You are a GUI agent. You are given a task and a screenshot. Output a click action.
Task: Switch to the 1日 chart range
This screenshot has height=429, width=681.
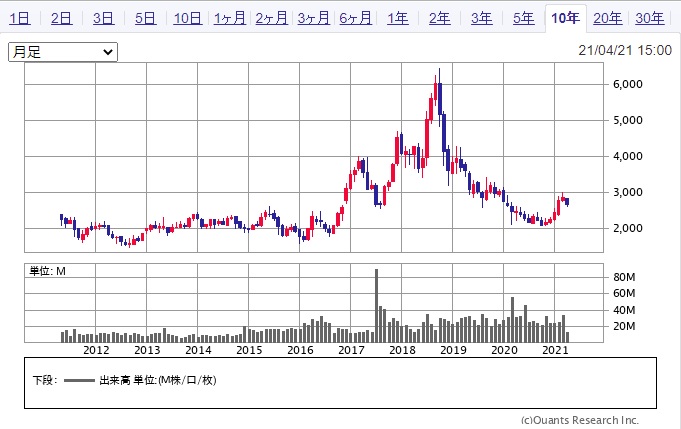pyautogui.click(x=20, y=19)
